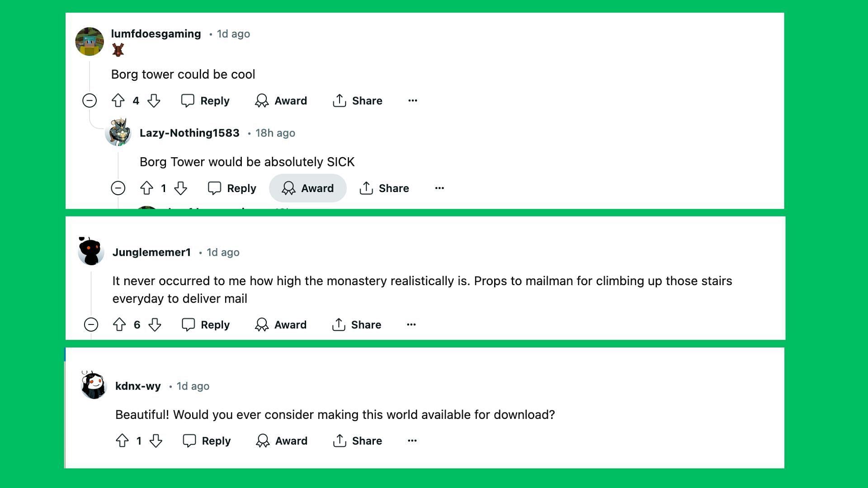Downvote kdnx-wy's download question comment

coord(156,441)
